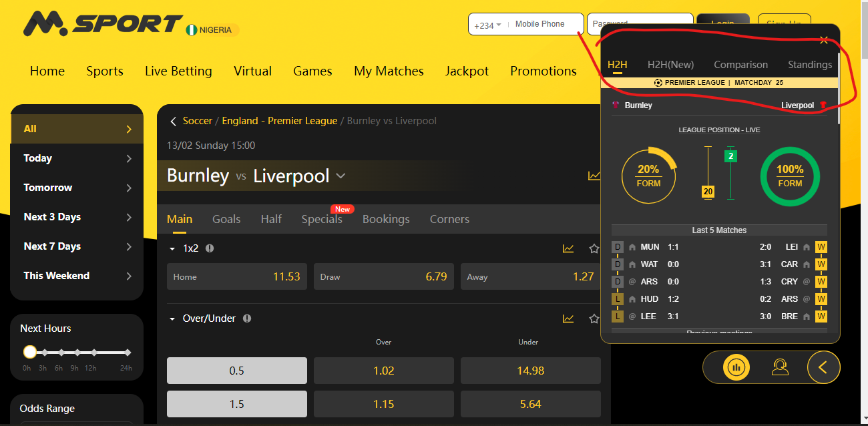Switch to the Standings tab
The image size is (868, 426).
point(810,65)
